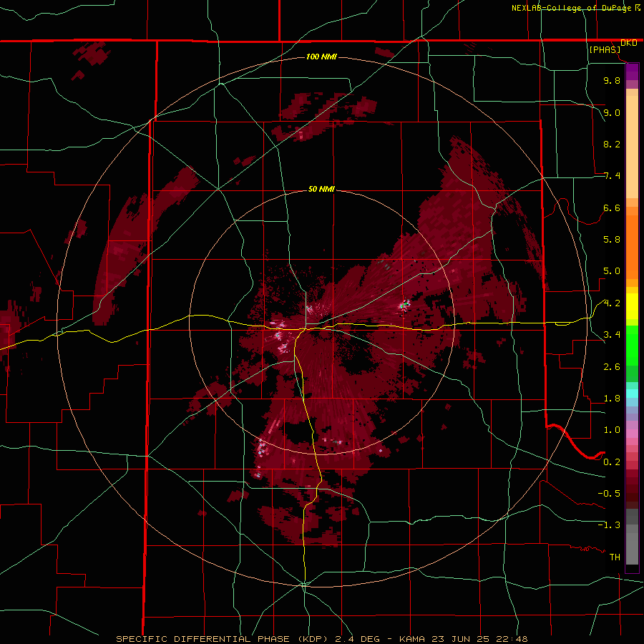Select the 1.0 scale label
This screenshot has width=644, height=644.
point(612,430)
